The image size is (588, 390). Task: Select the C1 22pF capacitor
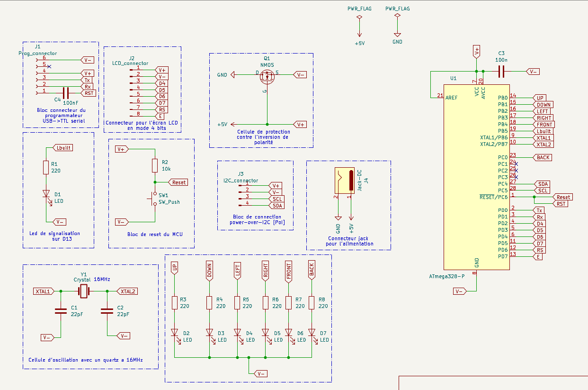pos(61,311)
